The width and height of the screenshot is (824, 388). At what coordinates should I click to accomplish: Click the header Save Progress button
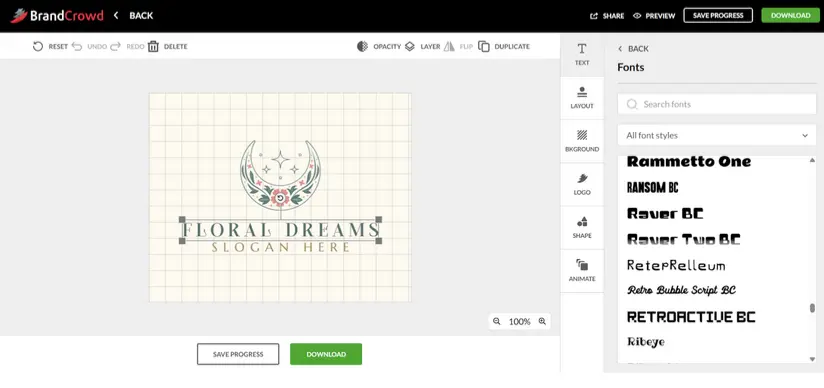click(x=718, y=15)
